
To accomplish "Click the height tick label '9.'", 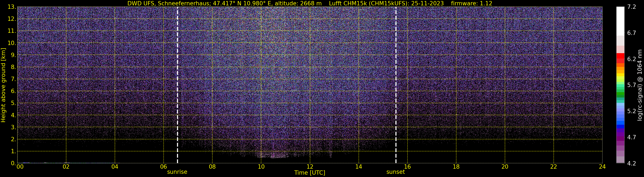I will (13, 55).
